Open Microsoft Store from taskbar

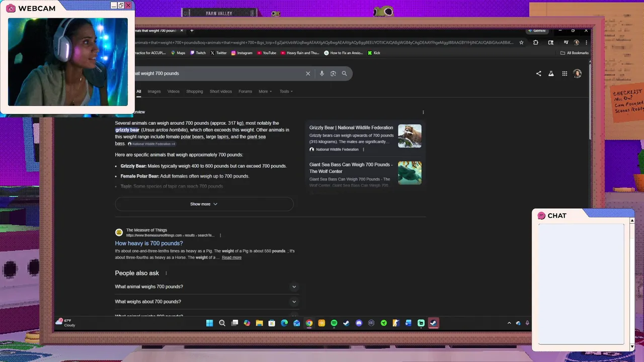pos(272,323)
